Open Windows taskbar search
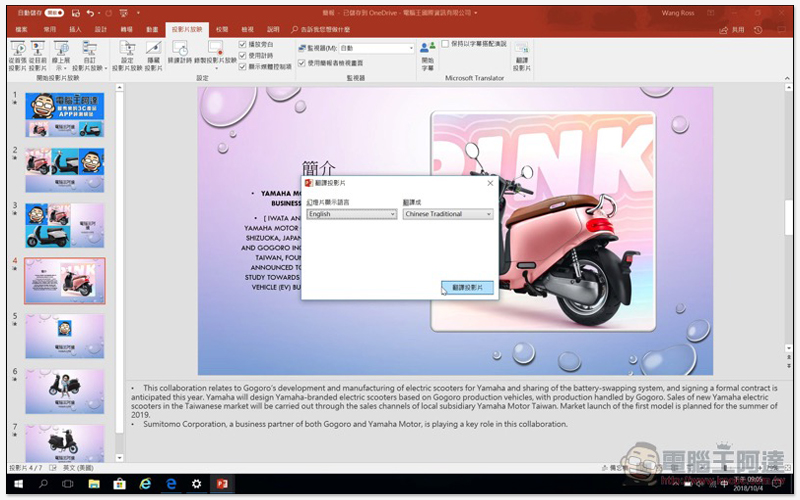The height and width of the screenshot is (500, 800). coord(43,484)
